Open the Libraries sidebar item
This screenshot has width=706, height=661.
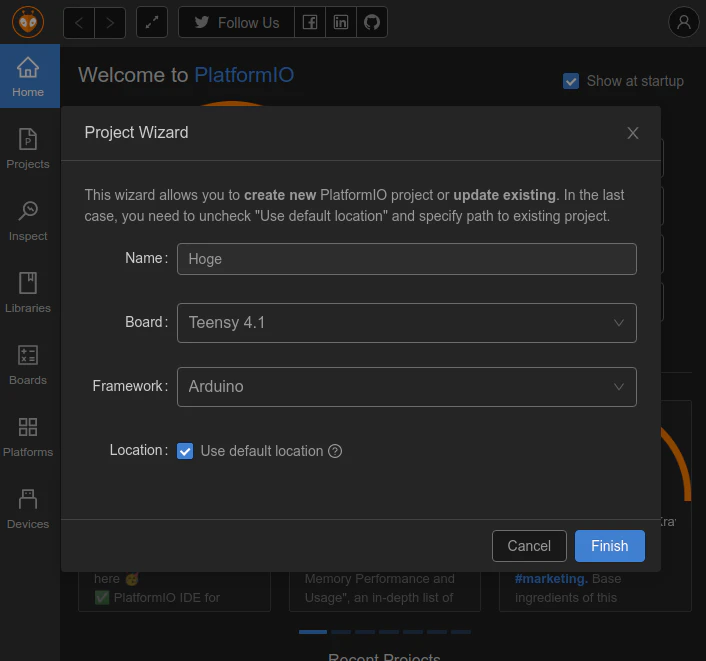[x=28, y=293]
